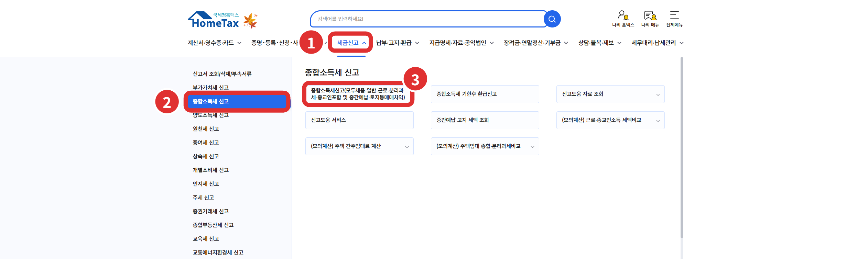Viewport: 868px width, 259px height.
Task: Open 납부·고지·환급 menu
Action: tap(394, 43)
